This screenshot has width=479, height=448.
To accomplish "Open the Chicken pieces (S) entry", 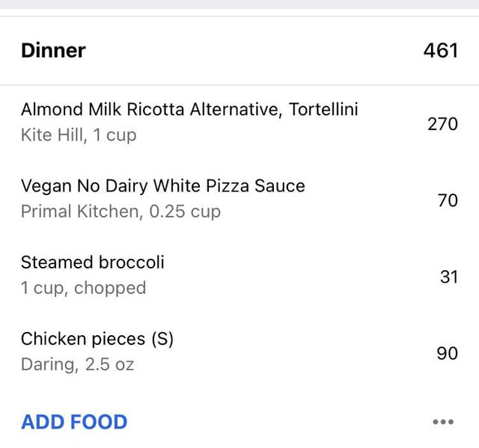I will pos(97,340).
